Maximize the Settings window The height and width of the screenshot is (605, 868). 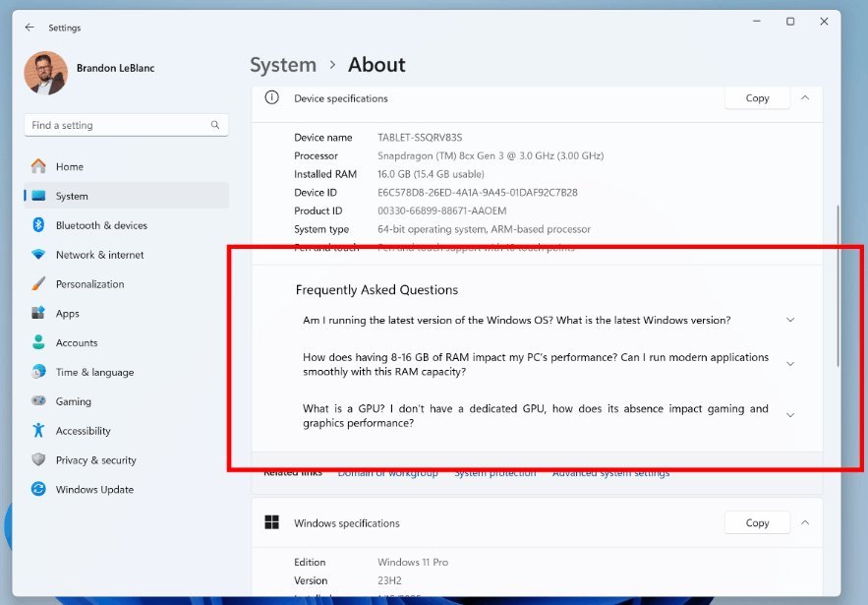[x=790, y=21]
